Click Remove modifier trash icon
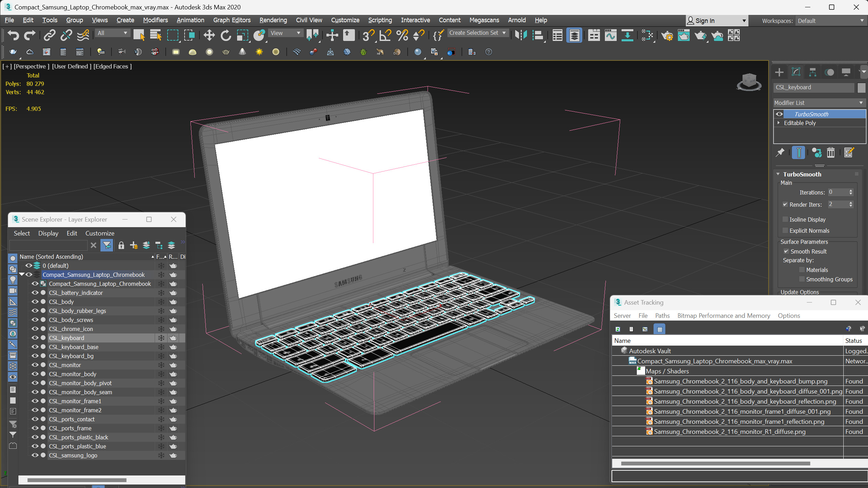 click(831, 152)
